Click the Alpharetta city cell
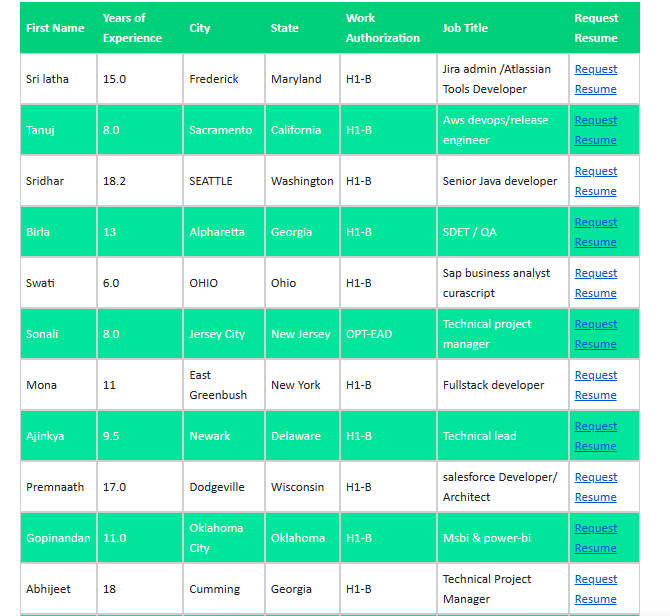This screenshot has height=616, width=670. coord(224,232)
